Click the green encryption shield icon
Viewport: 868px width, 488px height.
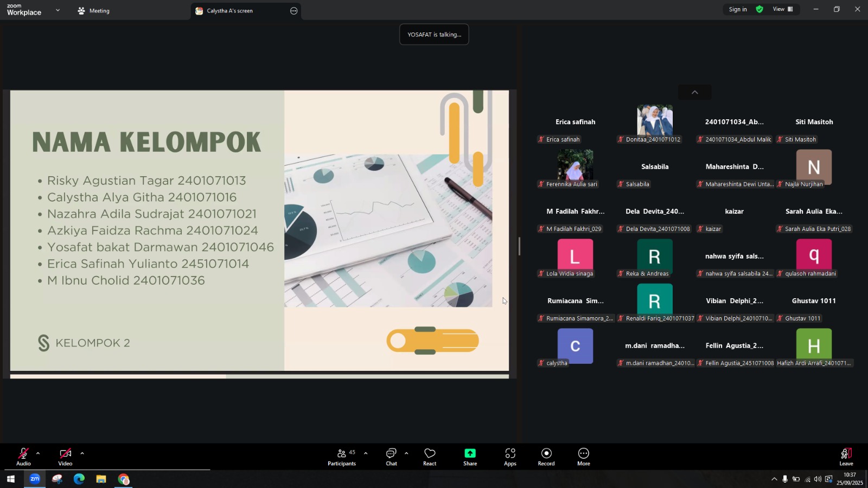[x=759, y=9]
